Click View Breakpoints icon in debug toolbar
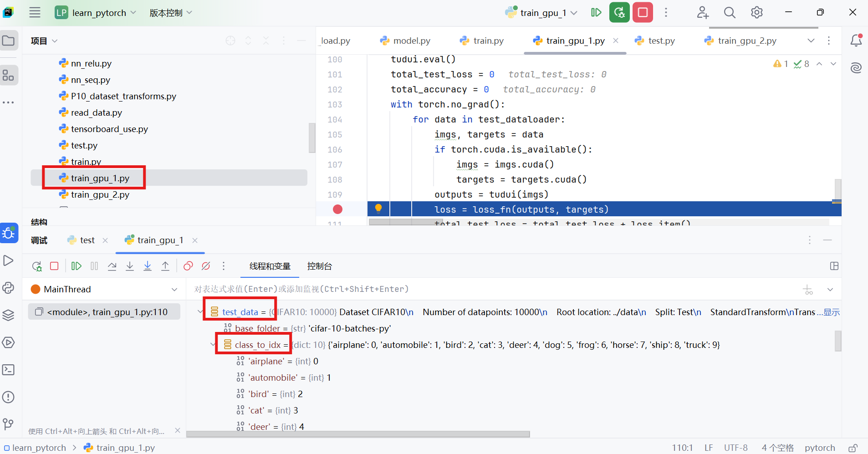This screenshot has height=454, width=868. (188, 266)
